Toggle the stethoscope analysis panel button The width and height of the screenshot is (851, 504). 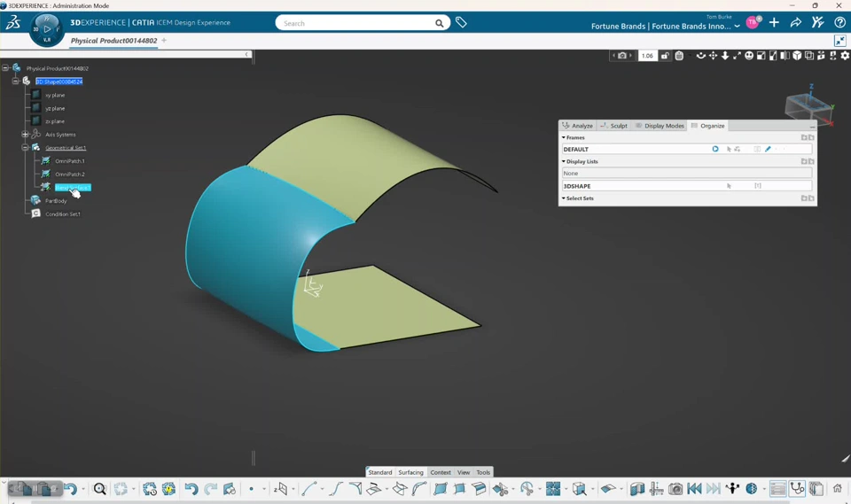pos(797,489)
